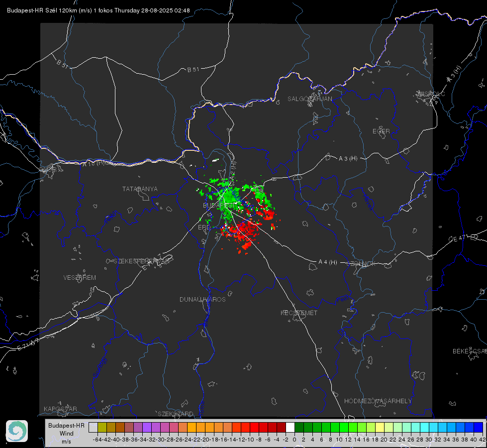Click the 'A 2 (H)' label north of Budapest
The image size is (487, 448).
pos(233,170)
